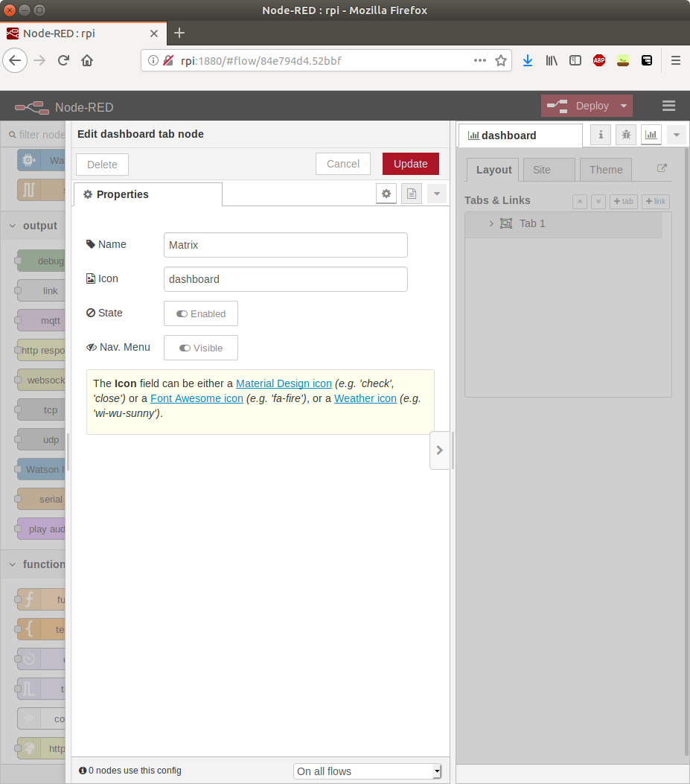The image size is (690, 784).
Task: Open the debug messages bug icon
Action: tap(626, 135)
